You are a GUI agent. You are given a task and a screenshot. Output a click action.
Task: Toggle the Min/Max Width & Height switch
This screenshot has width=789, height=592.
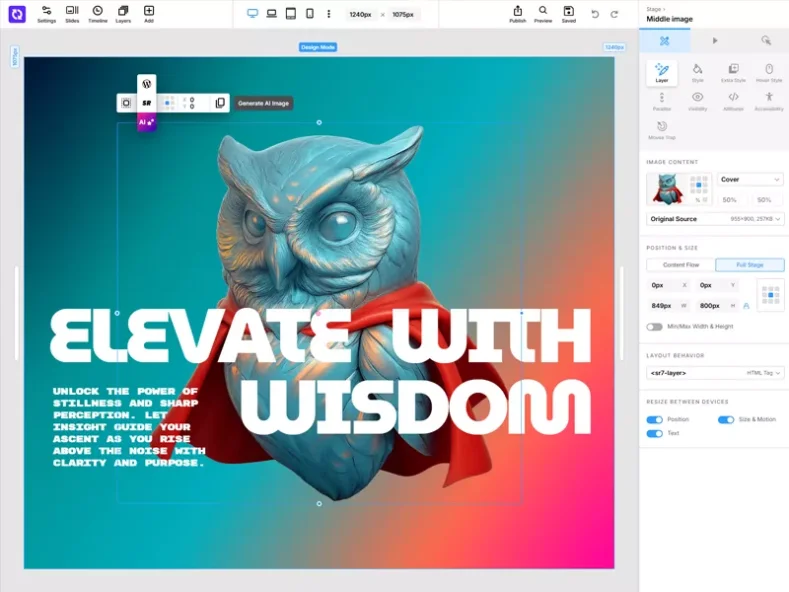coord(654,326)
